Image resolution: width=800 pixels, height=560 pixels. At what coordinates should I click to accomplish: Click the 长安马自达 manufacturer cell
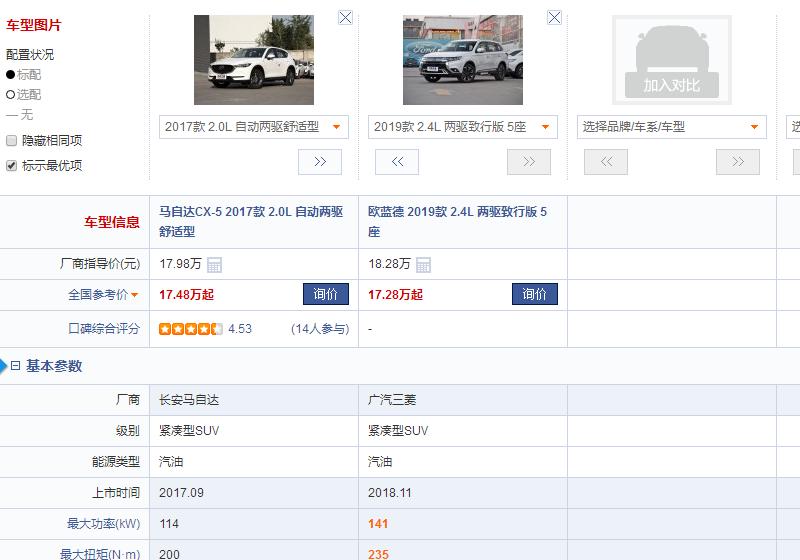click(189, 400)
